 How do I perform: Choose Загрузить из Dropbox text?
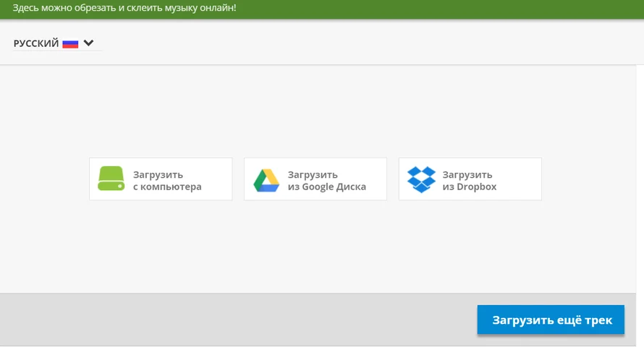470,181
